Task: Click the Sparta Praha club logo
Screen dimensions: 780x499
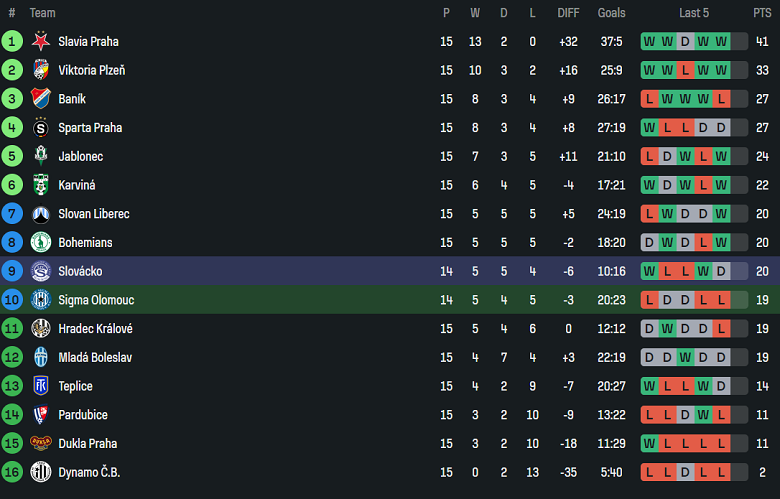Action: 41,128
